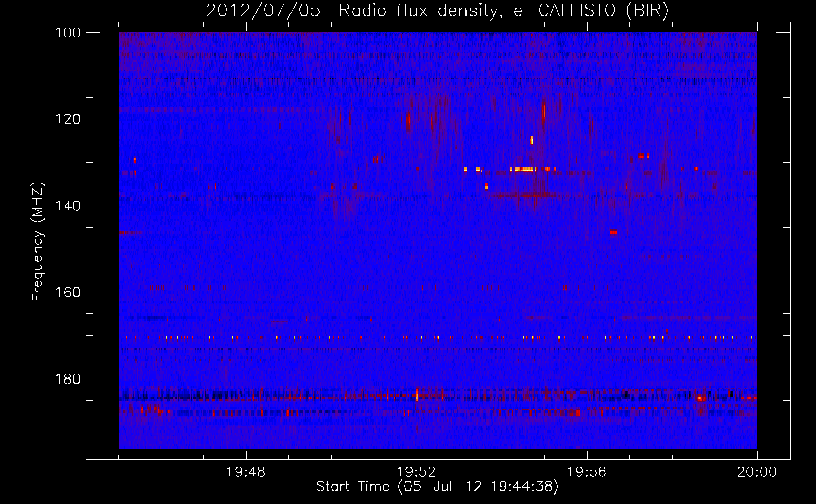Click the red spot near 146 MHz after 19:56
Viewport: 816px width, 504px height.
[613, 232]
